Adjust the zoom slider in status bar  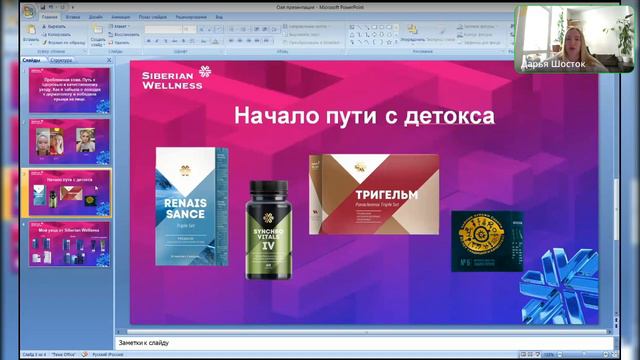point(583,354)
